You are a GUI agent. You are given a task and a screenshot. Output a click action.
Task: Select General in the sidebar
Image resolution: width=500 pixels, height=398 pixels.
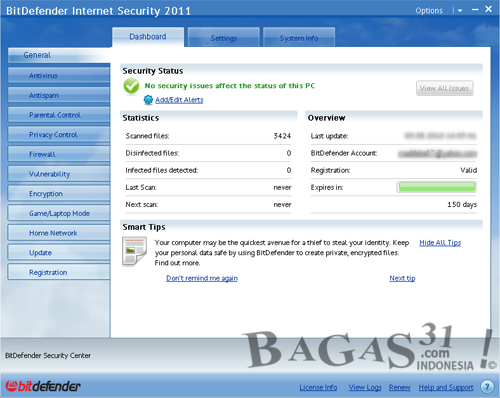tap(59, 55)
